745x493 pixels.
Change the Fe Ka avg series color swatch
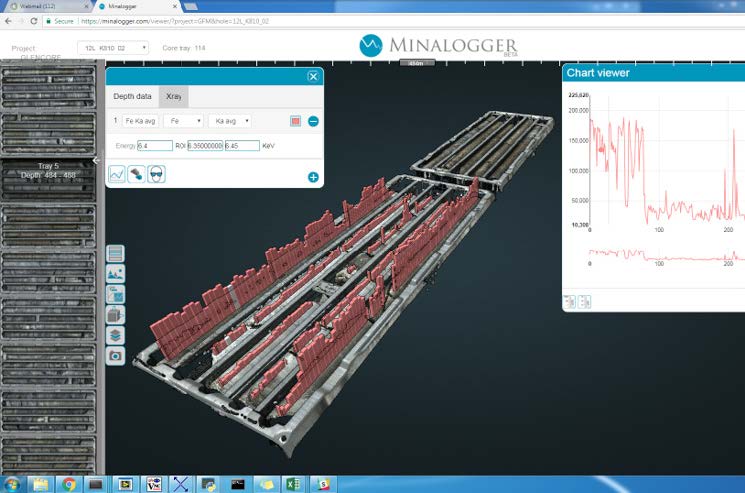coord(296,121)
